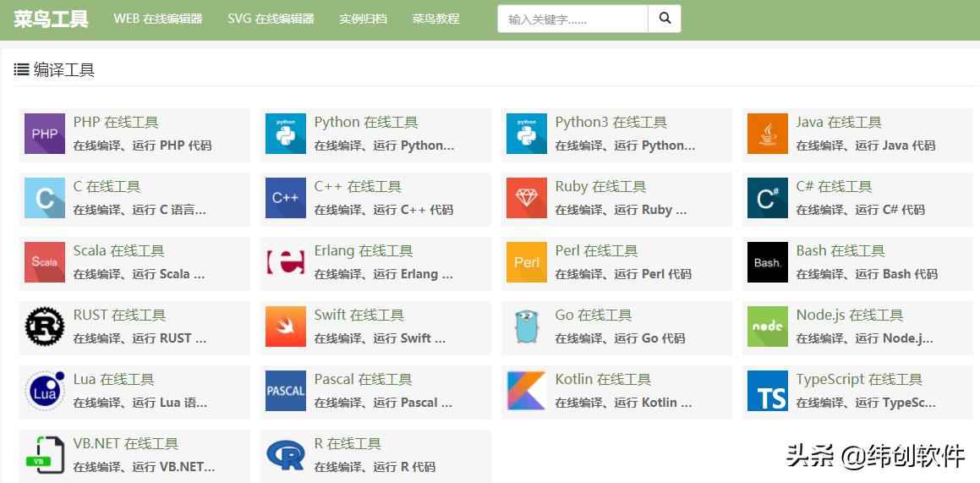Viewport: 980px width, 483px height.
Task: Open the Ruby 在线工具 link
Action: click(600, 187)
